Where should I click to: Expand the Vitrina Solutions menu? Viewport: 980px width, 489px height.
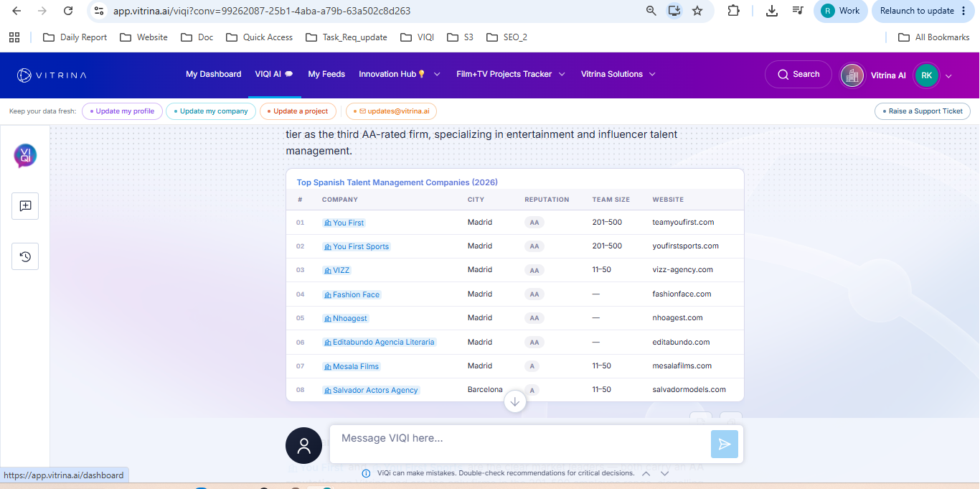pyautogui.click(x=618, y=75)
